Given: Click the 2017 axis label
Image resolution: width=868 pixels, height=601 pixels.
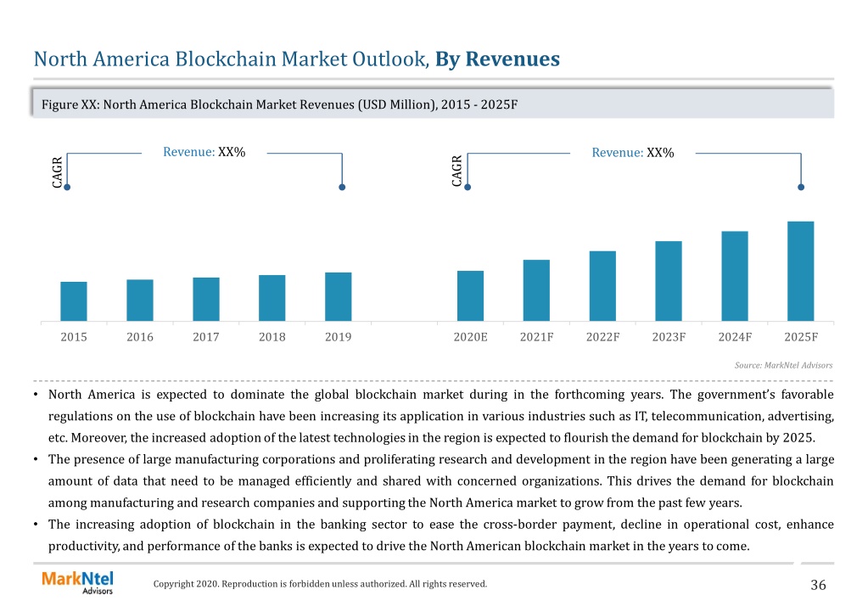Looking at the screenshot, I should 206,337.
